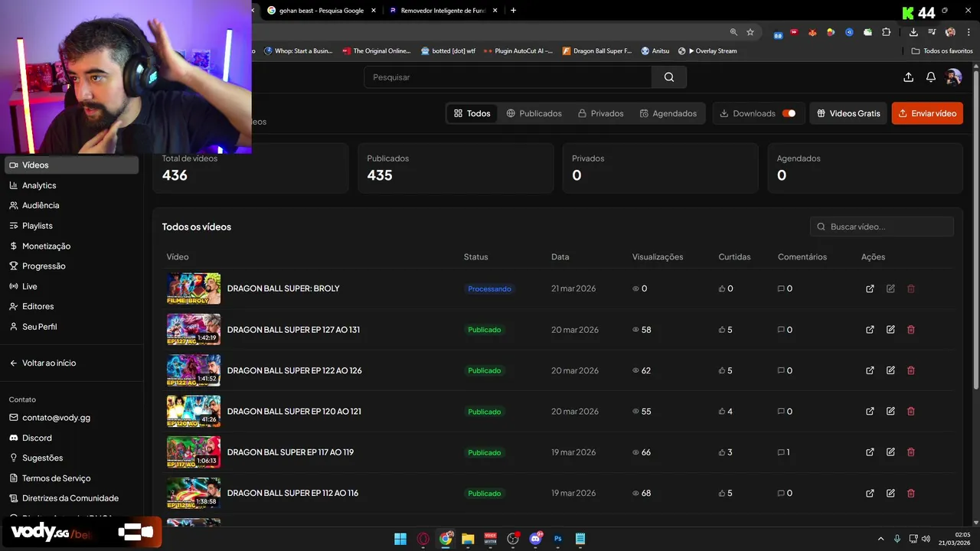Click the upload icon in header
The image size is (980, 551).
[909, 77]
